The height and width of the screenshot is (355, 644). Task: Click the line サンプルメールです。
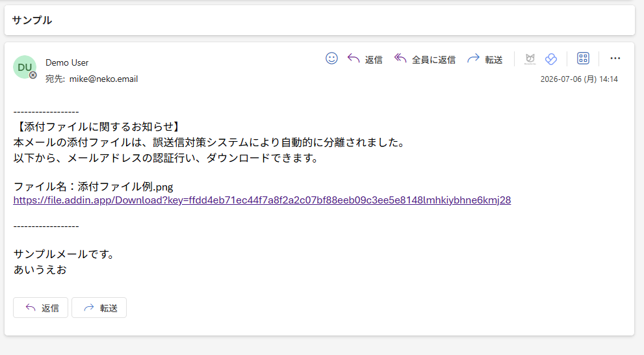[x=64, y=254]
